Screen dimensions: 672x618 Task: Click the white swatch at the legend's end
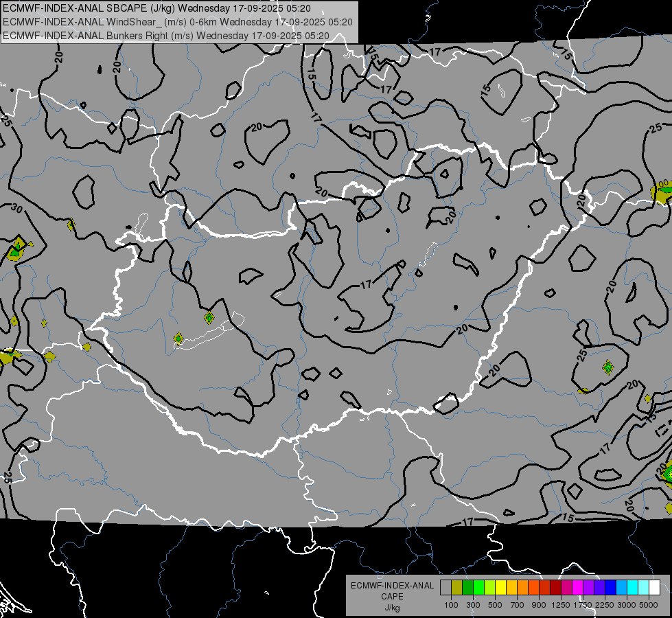tap(654, 588)
